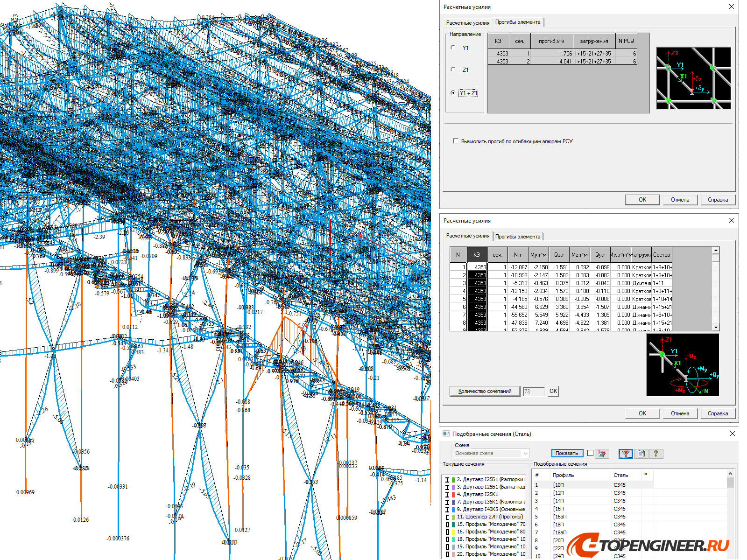Select the Z1 direction radio button
The height and width of the screenshot is (560, 747).
point(453,69)
